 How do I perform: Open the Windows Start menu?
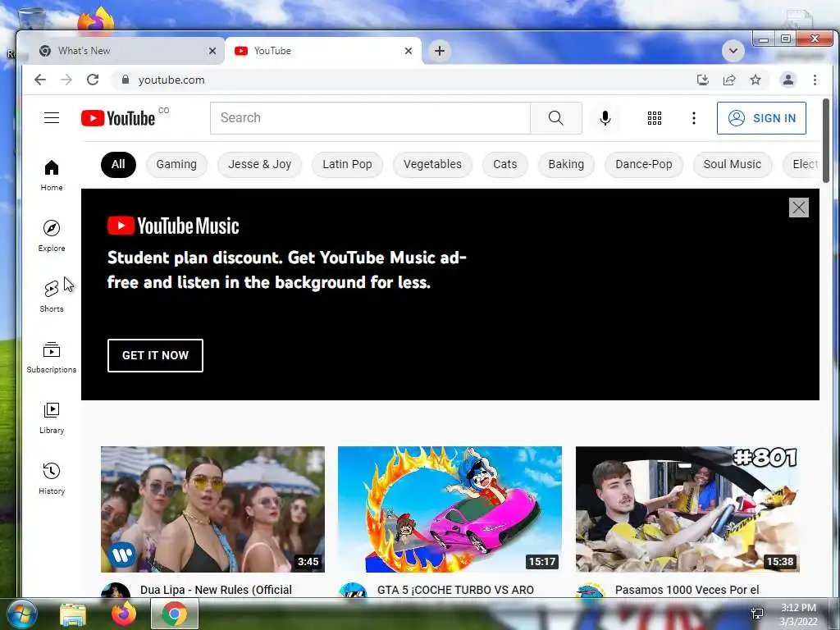coord(21,614)
